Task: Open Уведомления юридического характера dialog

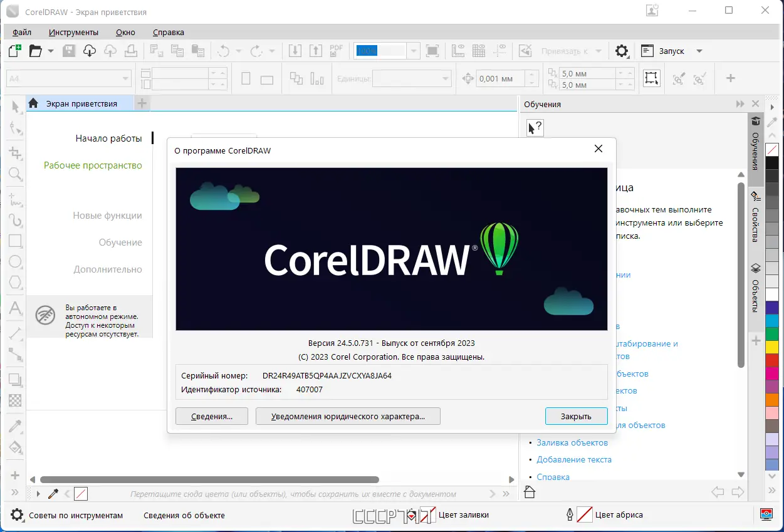Action: coord(348,415)
